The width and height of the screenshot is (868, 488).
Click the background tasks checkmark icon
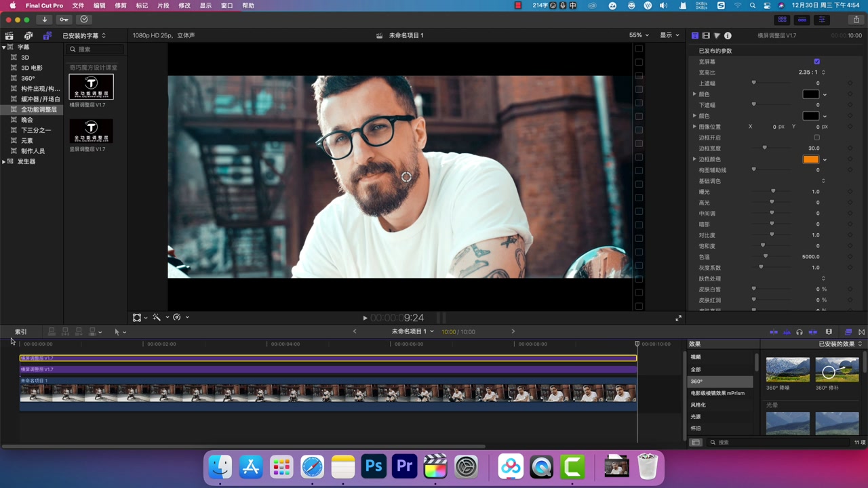(84, 20)
